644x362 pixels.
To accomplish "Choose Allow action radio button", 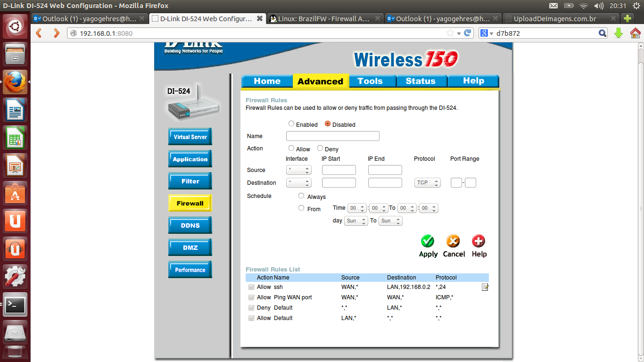I will [x=291, y=148].
